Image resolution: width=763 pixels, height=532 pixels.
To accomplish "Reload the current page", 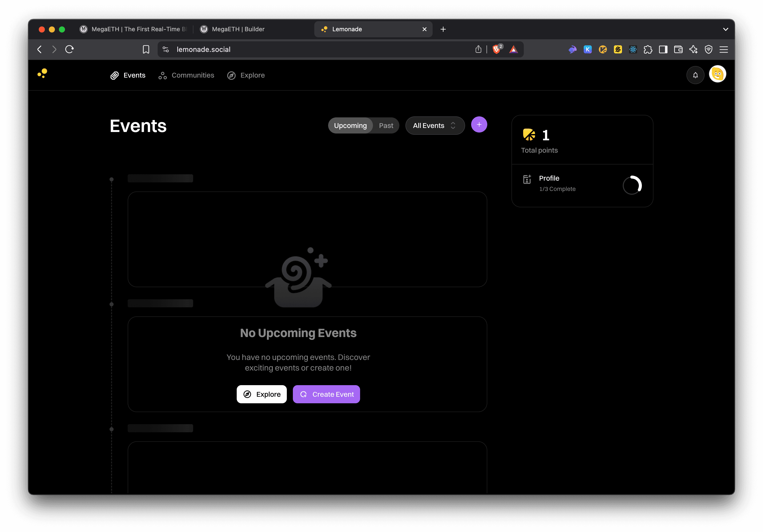I will pos(70,50).
